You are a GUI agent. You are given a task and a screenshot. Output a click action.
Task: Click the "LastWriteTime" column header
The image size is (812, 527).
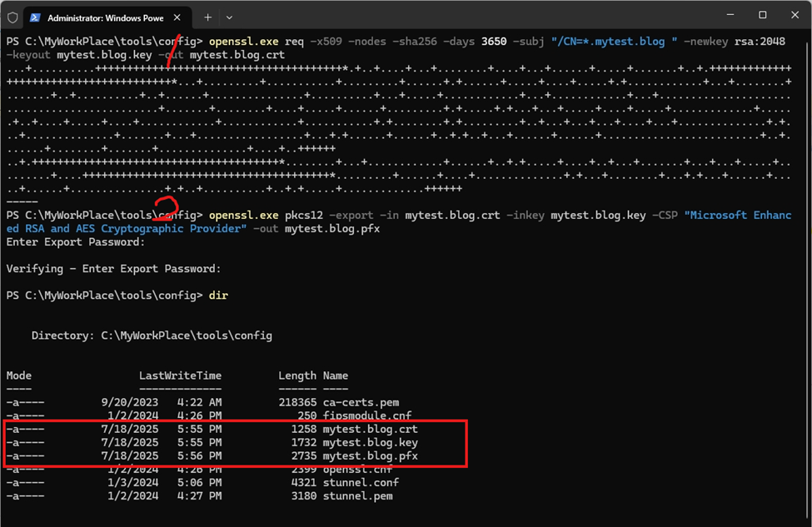(x=180, y=375)
